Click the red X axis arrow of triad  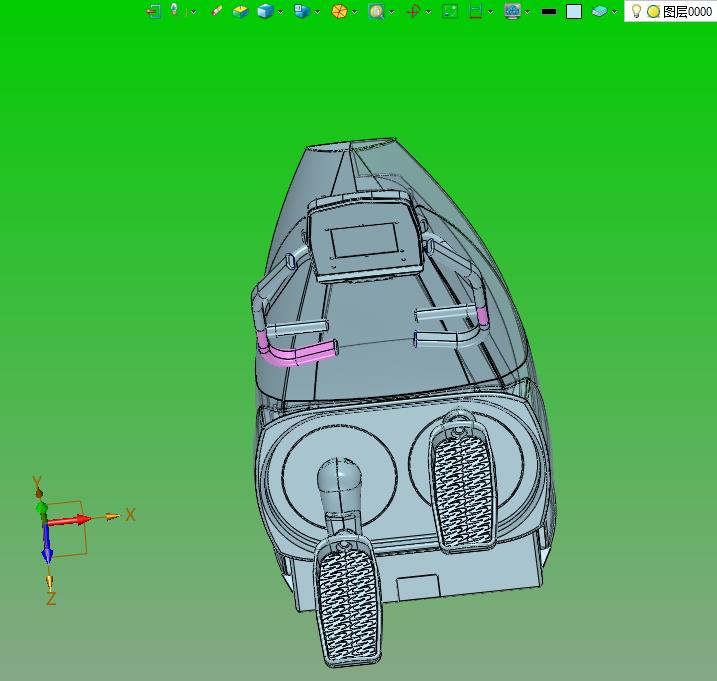70,520
